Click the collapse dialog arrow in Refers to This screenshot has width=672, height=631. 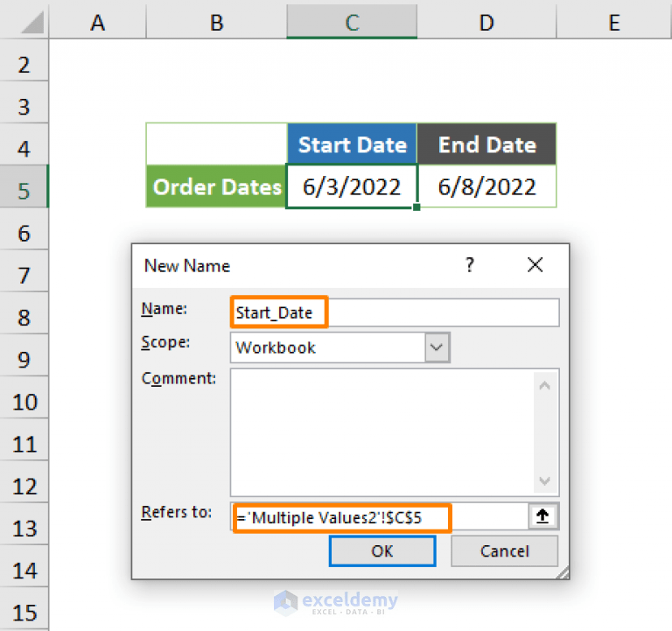tap(542, 516)
